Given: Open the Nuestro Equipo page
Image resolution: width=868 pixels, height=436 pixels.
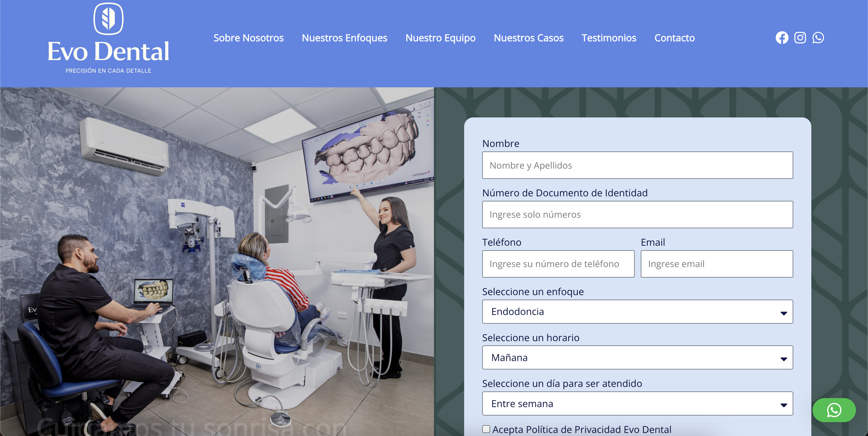Looking at the screenshot, I should [441, 38].
